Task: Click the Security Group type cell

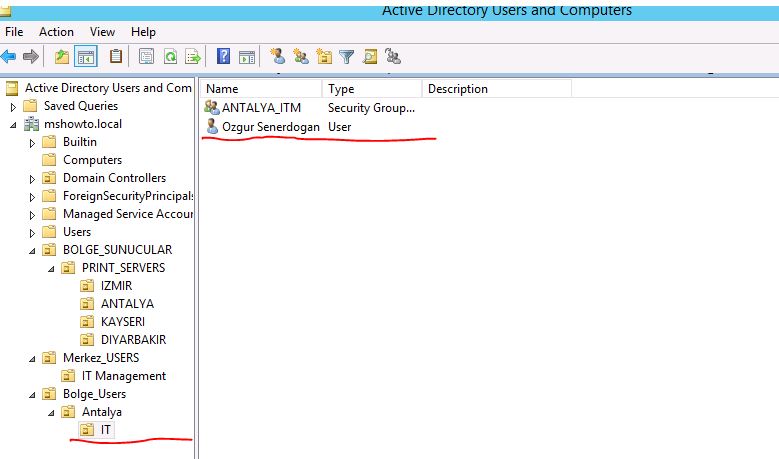Action: (x=371, y=108)
